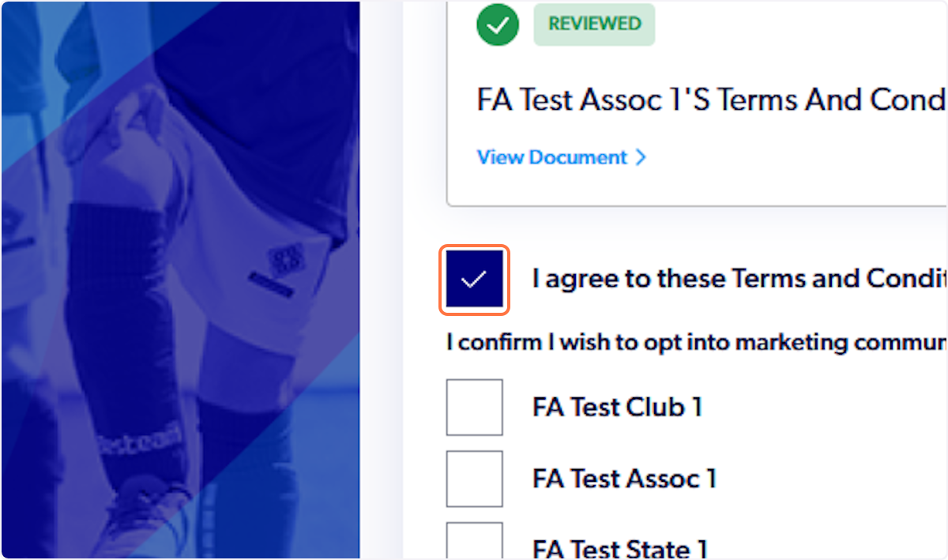Tick the FA Test State 1 checkbox
Viewport: 948px width, 560px height.
(x=474, y=545)
